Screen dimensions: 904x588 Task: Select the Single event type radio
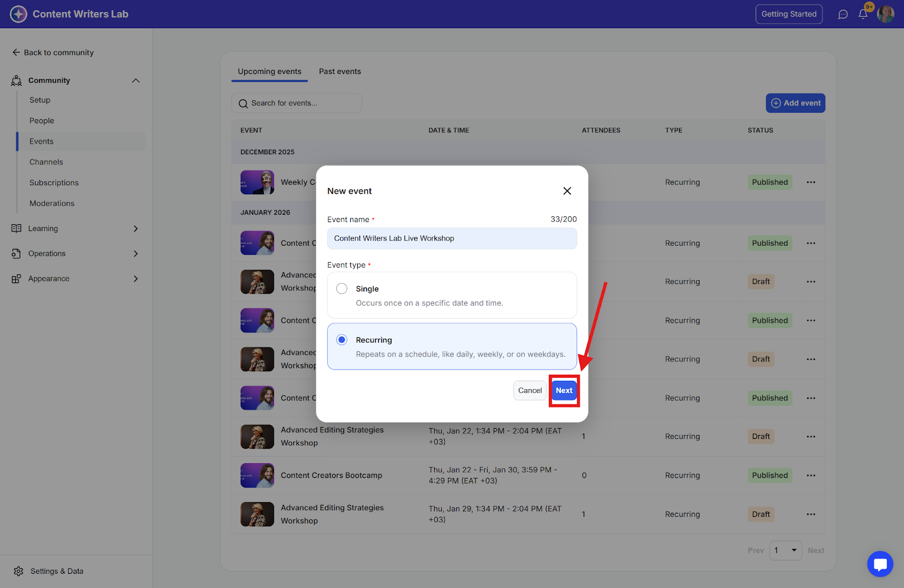click(342, 289)
